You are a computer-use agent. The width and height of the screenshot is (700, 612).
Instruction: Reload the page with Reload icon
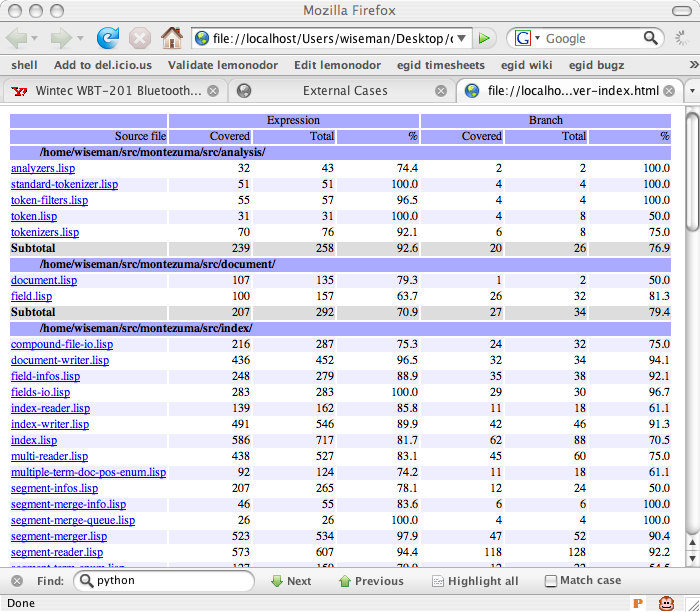pos(108,38)
